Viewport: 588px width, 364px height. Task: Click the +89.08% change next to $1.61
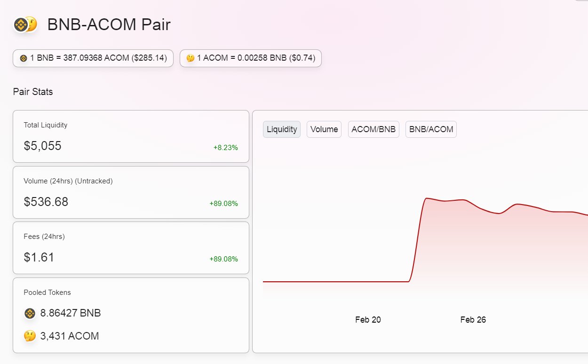click(224, 259)
